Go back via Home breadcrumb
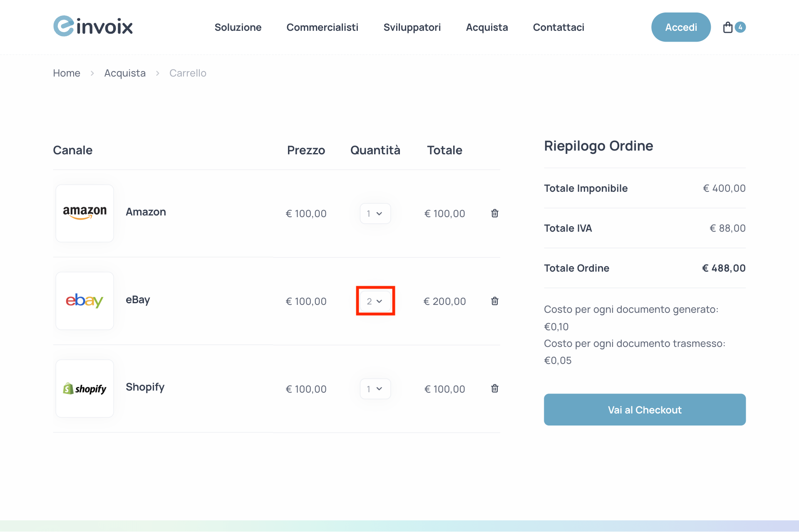Viewport: 799px width, 532px height. pos(66,73)
